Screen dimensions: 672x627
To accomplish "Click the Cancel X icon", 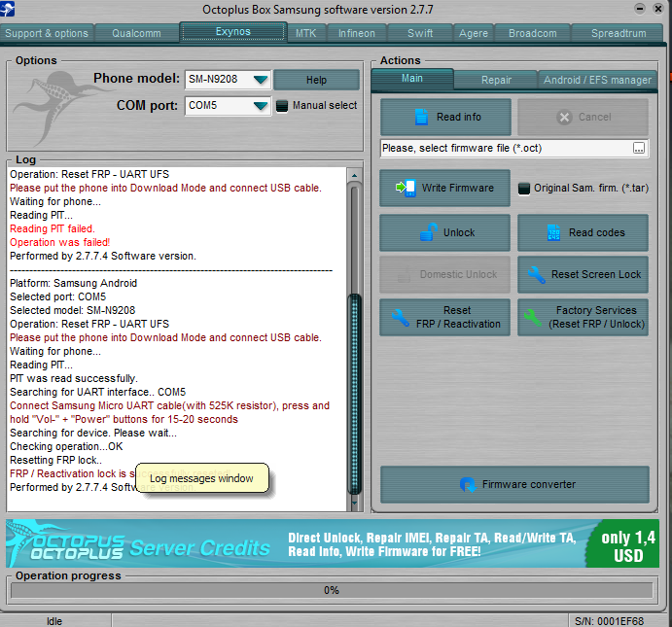I will pos(564,117).
